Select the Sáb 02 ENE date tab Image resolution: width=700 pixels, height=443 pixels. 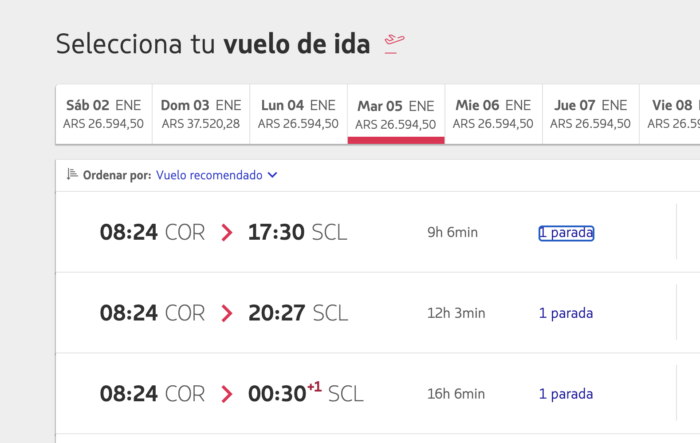click(104, 114)
